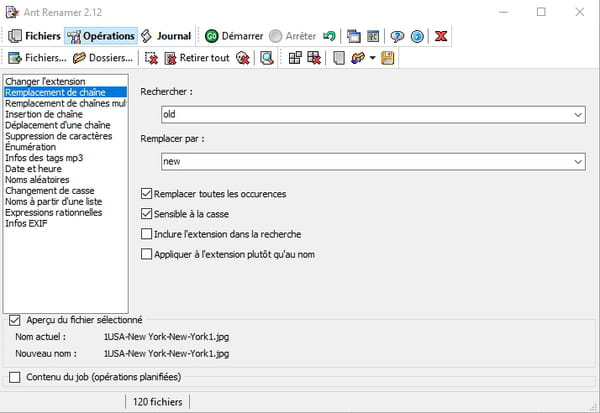Click the green undo arrow icon

pos(329,36)
